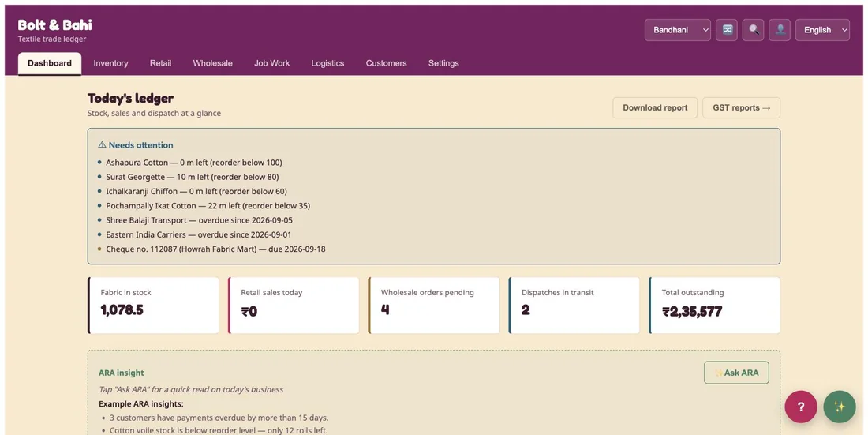Viewport: 868px width, 435px height.
Task: Select the Pochampally Ikat Cotton alert line
Action: tap(208, 205)
